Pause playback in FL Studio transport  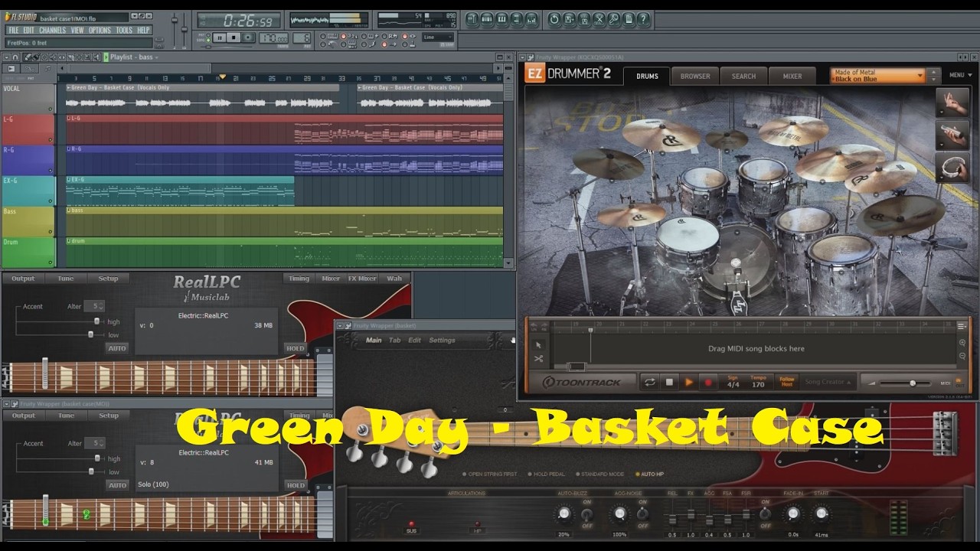pos(220,37)
